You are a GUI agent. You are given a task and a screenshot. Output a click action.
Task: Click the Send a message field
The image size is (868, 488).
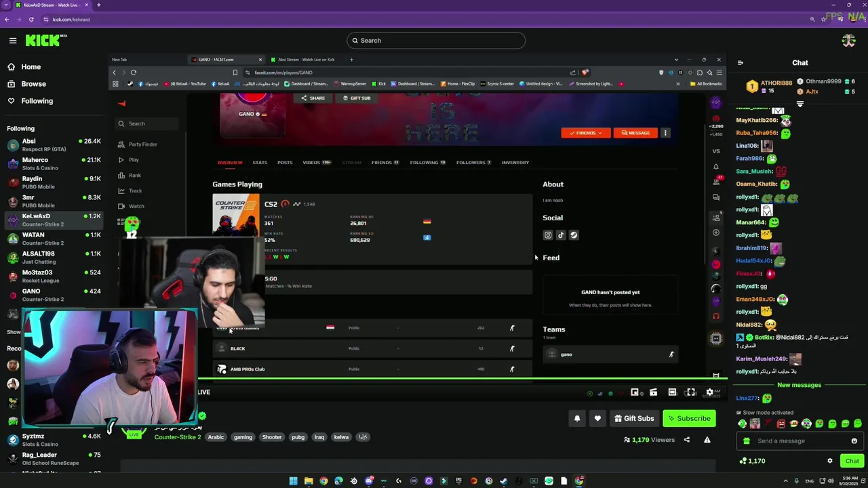[800, 441]
